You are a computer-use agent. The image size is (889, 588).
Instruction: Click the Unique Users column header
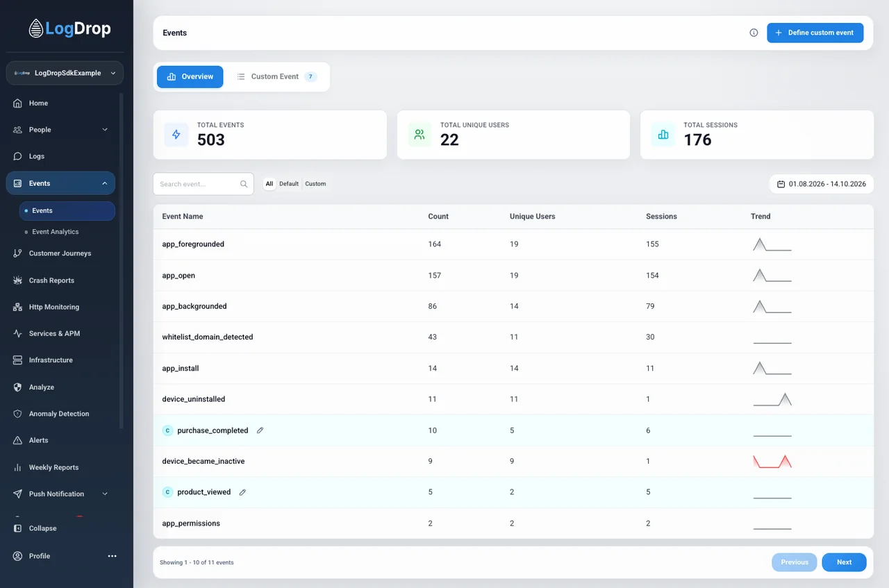[x=533, y=217]
